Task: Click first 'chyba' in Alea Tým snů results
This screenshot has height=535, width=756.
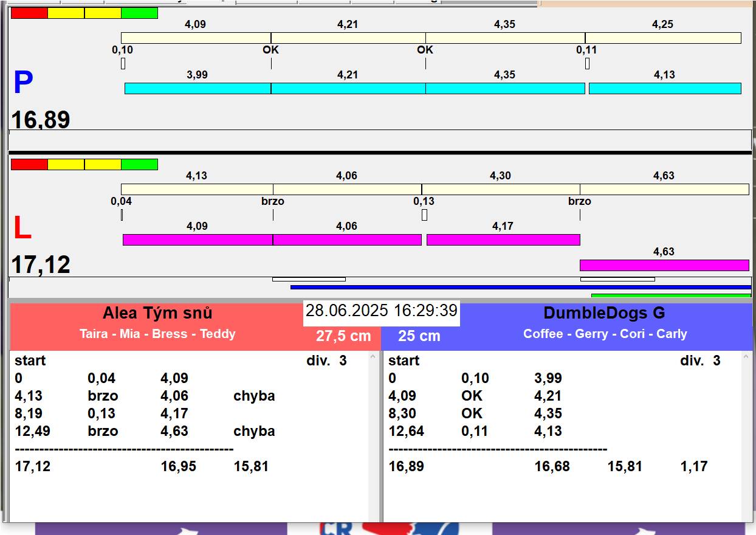Action: [254, 396]
